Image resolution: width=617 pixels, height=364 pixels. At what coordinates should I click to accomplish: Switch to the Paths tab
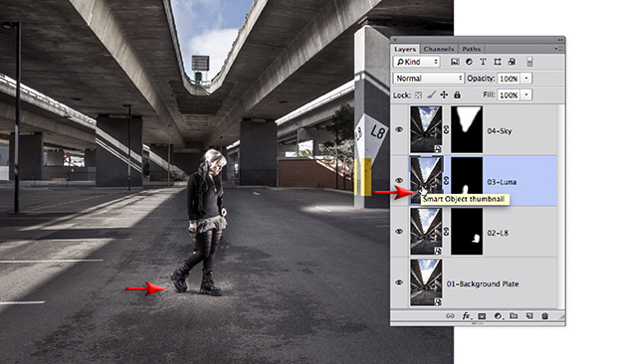(x=471, y=49)
